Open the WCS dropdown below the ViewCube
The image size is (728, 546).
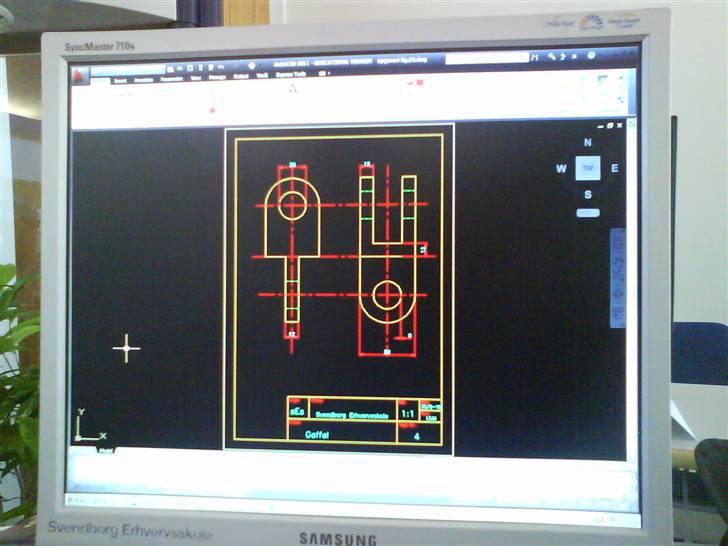pos(588,213)
